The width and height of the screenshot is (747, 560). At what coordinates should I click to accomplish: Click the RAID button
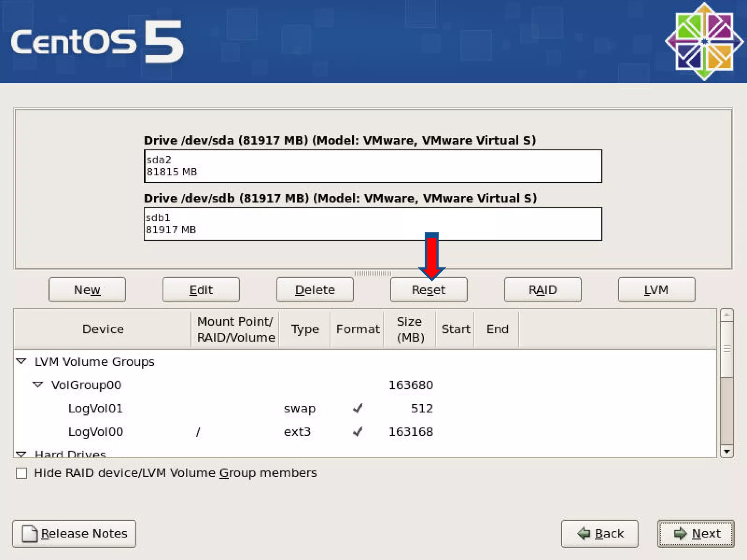pyautogui.click(x=542, y=290)
